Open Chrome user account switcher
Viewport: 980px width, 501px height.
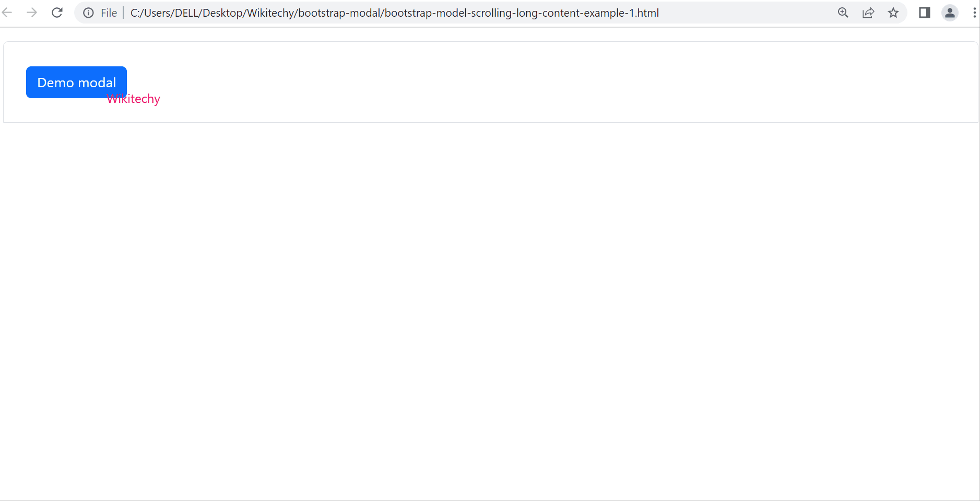[x=950, y=13]
